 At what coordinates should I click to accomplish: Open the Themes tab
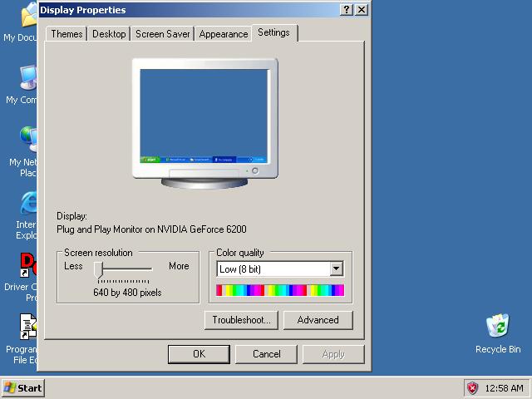66,34
